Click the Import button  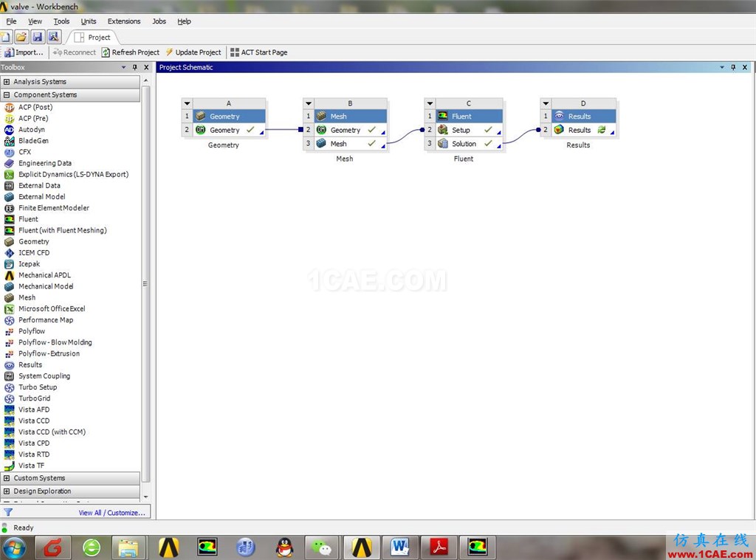pyautogui.click(x=24, y=52)
